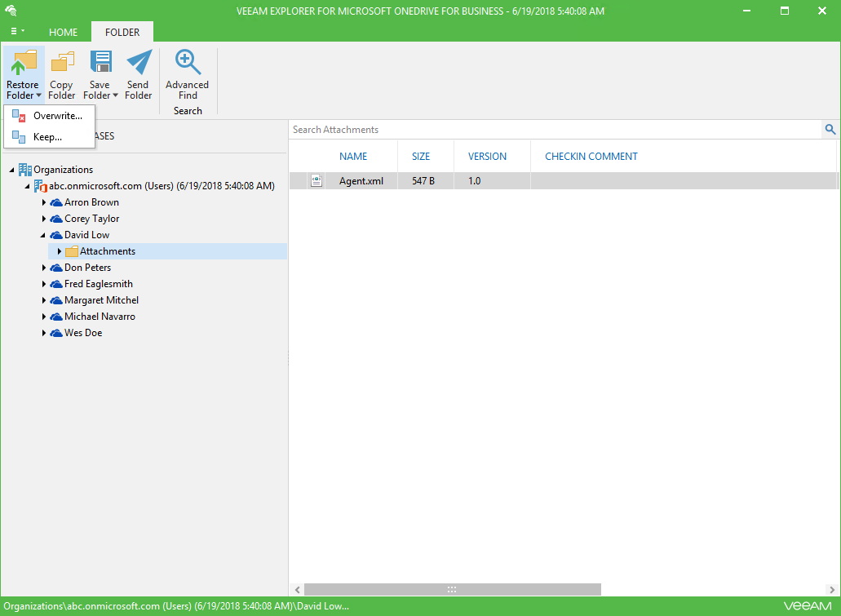Click the abc.onmicrosoft.com Office organization icon
Viewport: 841px width, 616px height.
40,186
